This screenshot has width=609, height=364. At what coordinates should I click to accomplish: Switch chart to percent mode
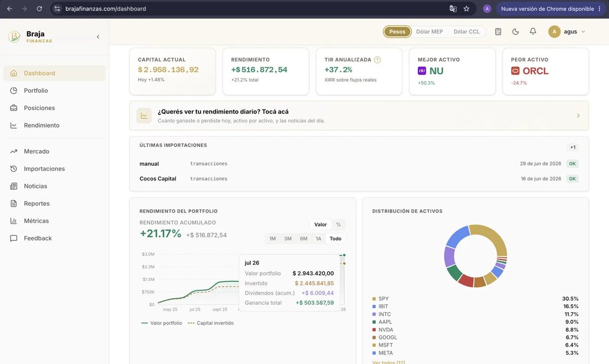(x=339, y=225)
